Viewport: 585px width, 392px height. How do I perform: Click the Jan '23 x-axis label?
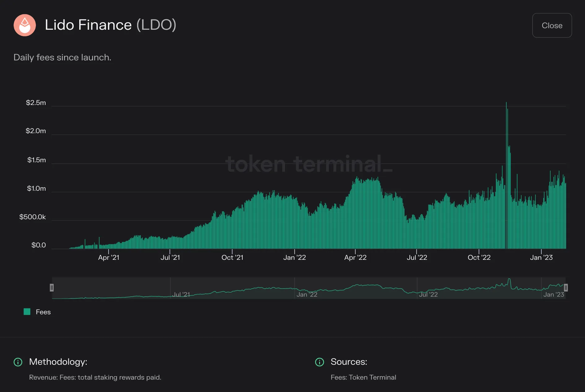[541, 258]
